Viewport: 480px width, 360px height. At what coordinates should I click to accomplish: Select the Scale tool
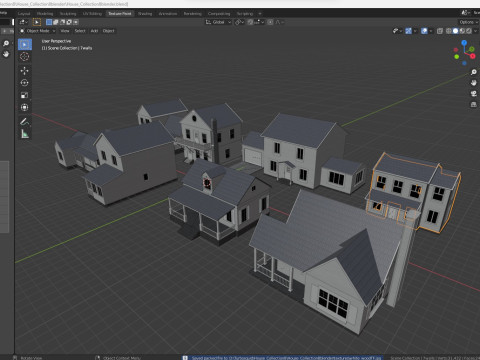pyautogui.click(x=24, y=95)
